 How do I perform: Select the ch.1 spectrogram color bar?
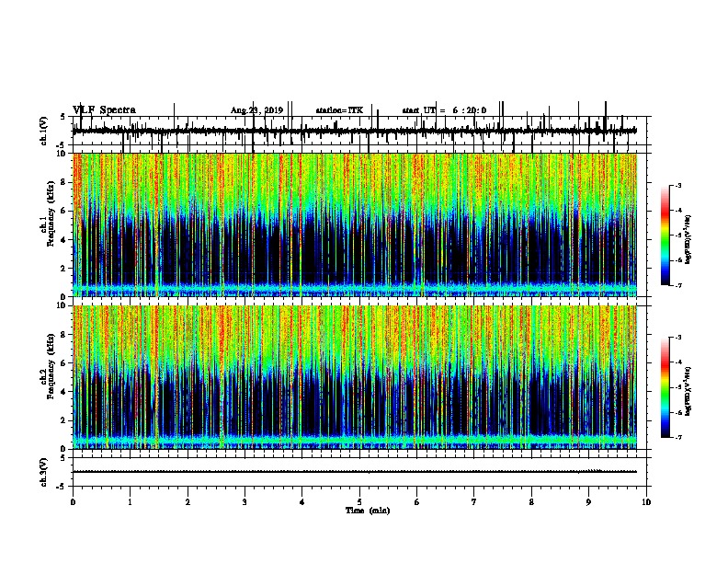click(665, 236)
